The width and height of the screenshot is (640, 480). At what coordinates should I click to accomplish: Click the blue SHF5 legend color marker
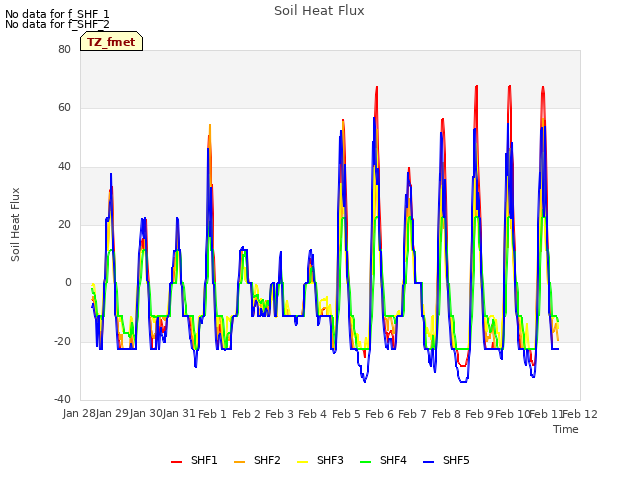[429, 462]
